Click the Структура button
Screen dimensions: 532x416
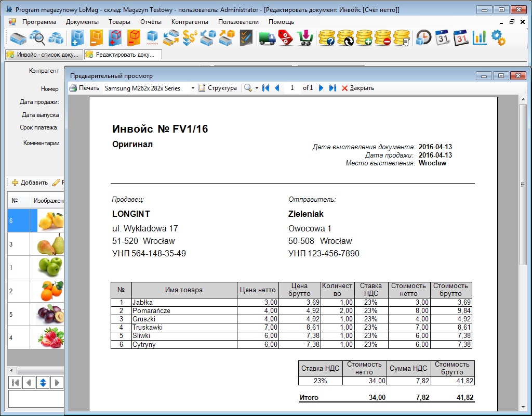coord(218,88)
